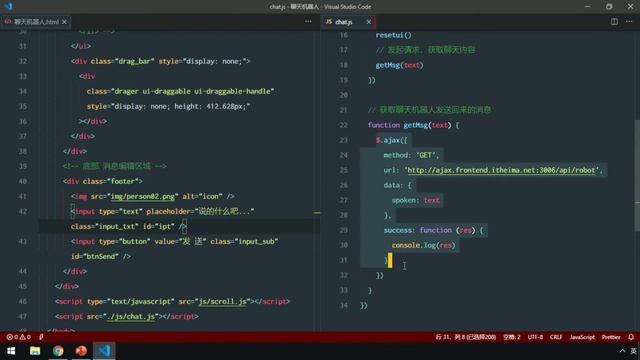Minimize the Visual Studio Code window

pos(587,7)
